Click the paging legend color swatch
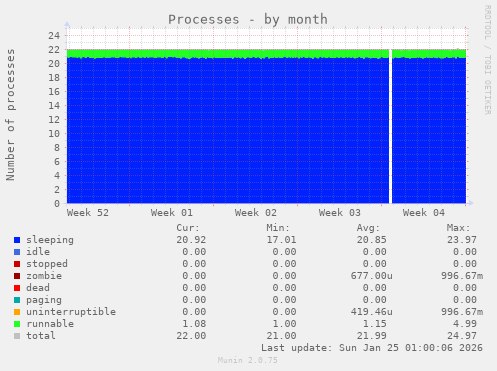Image resolution: width=497 pixels, height=371 pixels. point(17,300)
